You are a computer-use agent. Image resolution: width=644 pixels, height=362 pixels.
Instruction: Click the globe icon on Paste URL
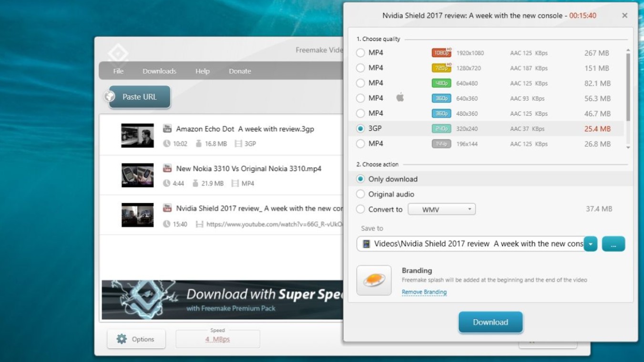(110, 97)
